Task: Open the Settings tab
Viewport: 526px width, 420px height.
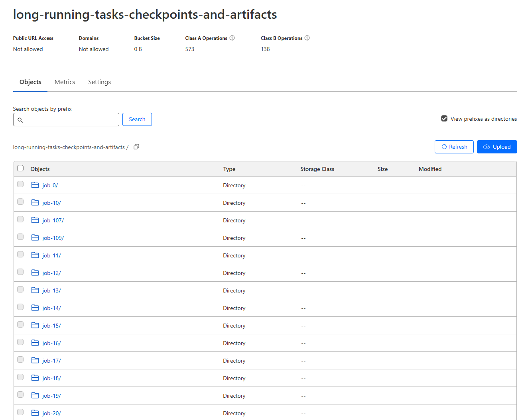Action: pyautogui.click(x=99, y=82)
